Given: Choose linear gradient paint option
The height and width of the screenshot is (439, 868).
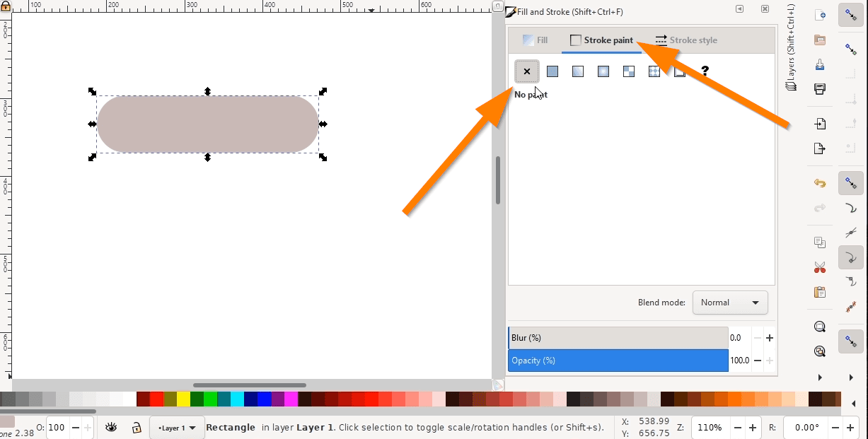Looking at the screenshot, I should point(578,71).
